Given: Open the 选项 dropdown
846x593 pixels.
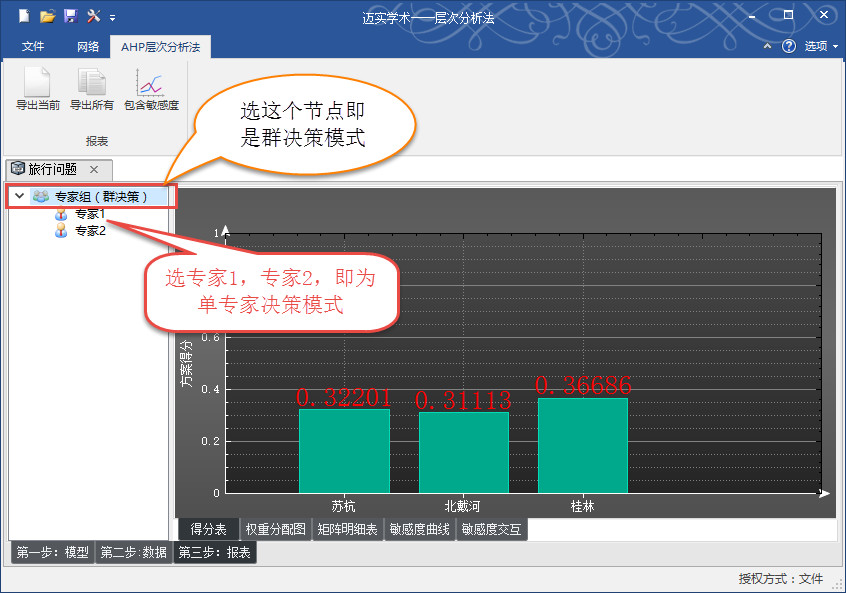Looking at the screenshot, I should 821,46.
